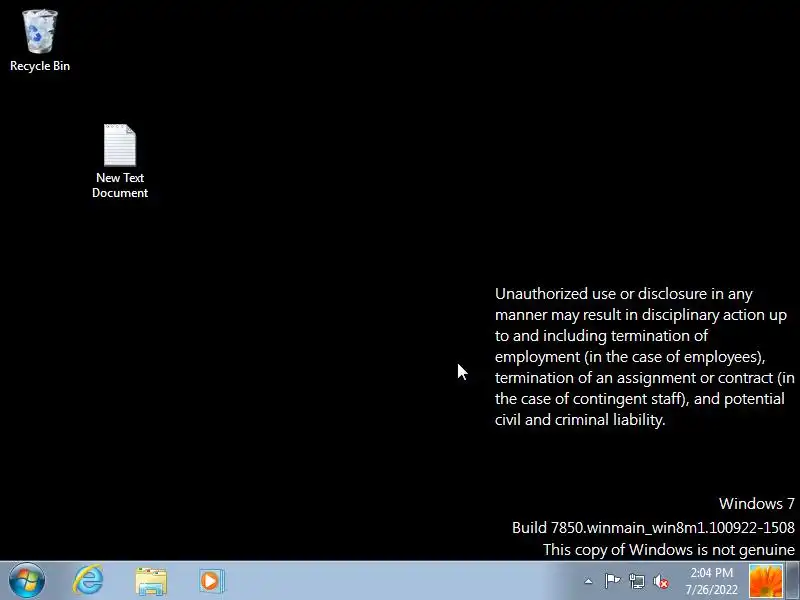Select the New Text Document file icon
This screenshot has height=600, width=800.
(120, 161)
